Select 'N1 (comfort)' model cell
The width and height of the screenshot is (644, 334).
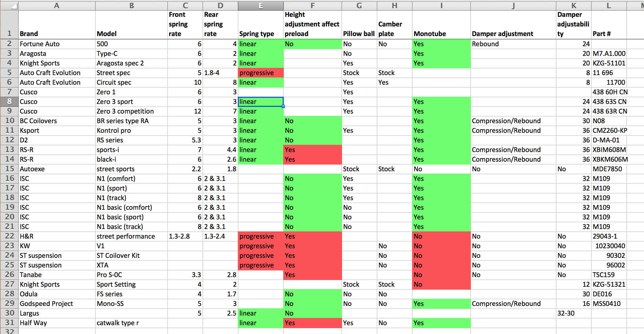(131, 178)
